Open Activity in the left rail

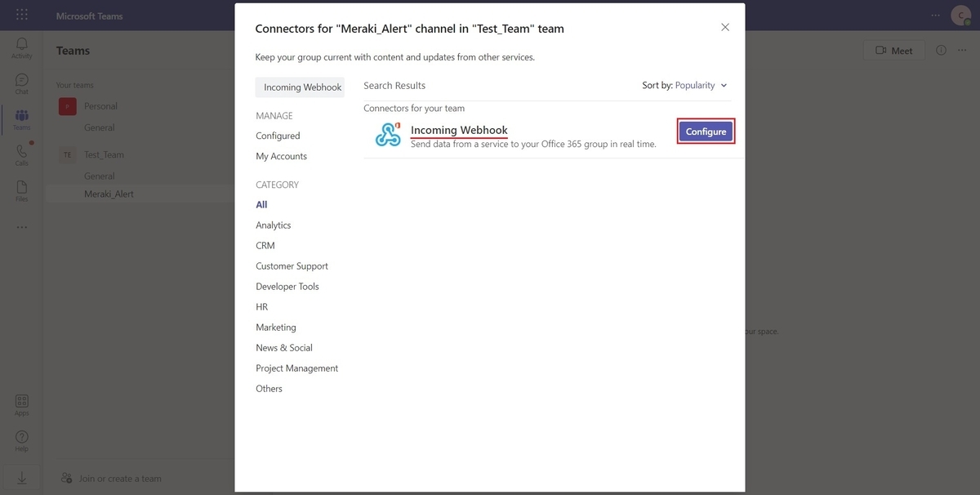[x=21, y=48]
